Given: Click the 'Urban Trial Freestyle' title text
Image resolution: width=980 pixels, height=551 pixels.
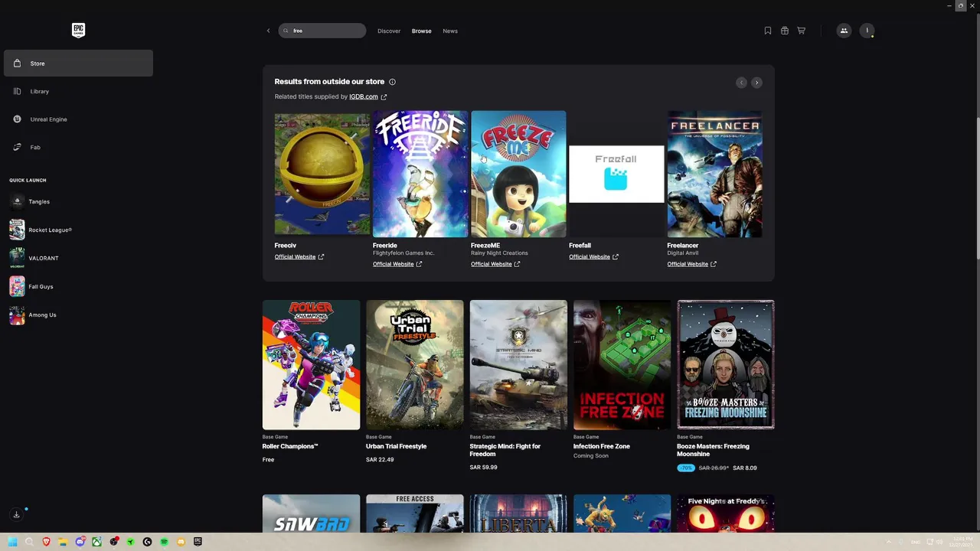Looking at the screenshot, I should (x=397, y=446).
